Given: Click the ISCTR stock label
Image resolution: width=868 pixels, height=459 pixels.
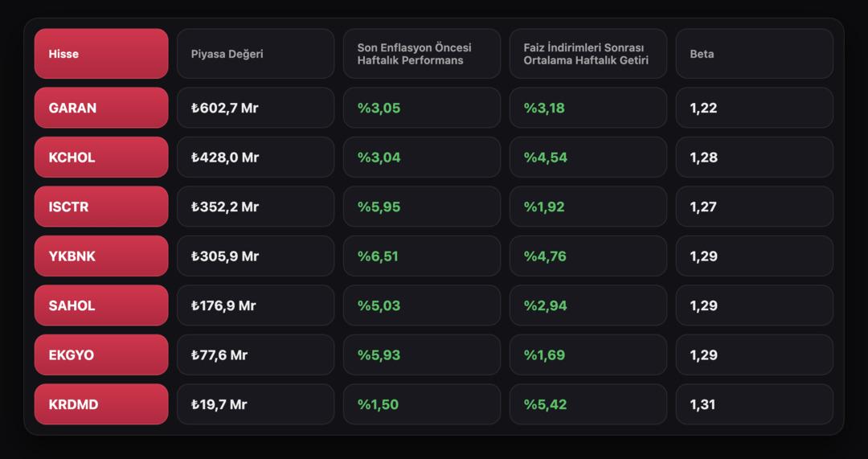Looking at the screenshot, I should point(101,207).
